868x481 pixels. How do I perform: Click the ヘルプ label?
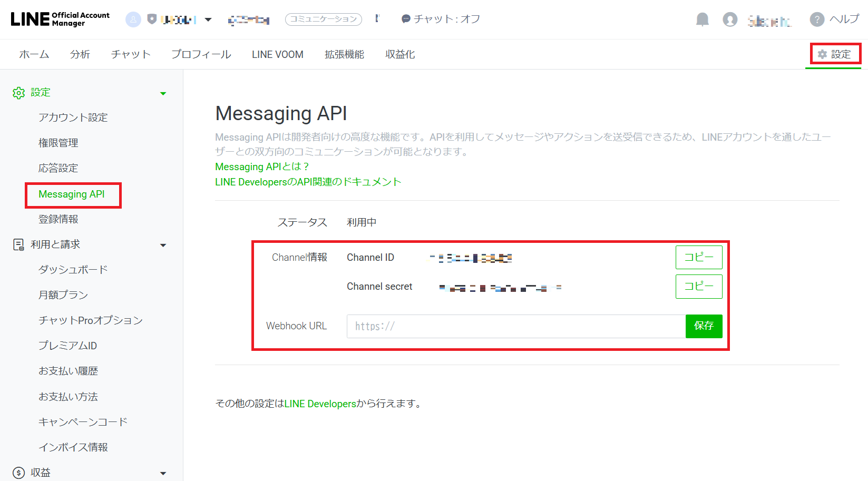pos(845,19)
